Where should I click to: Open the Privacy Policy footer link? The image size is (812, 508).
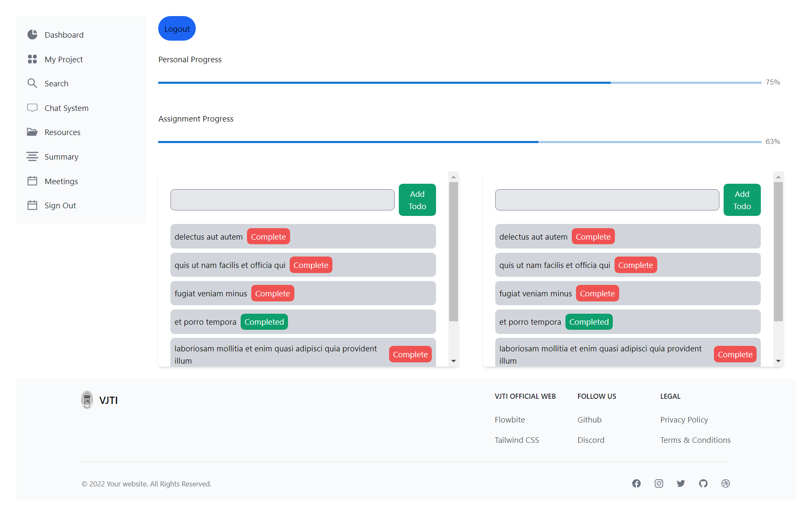(684, 420)
